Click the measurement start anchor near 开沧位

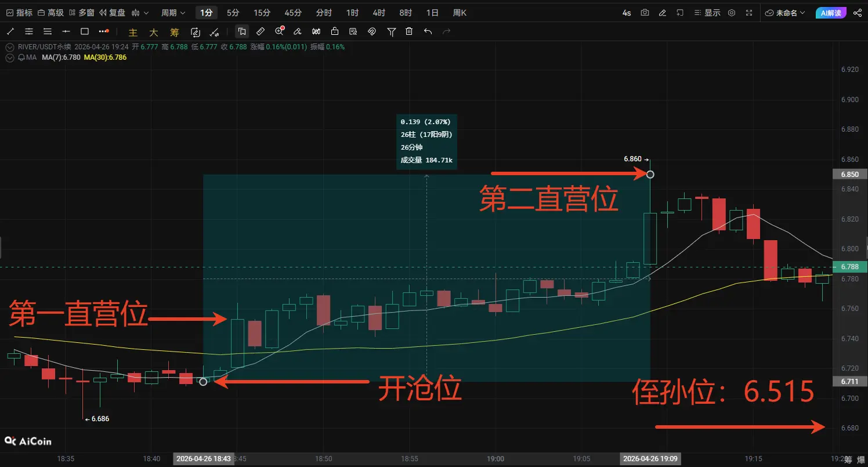point(203,382)
